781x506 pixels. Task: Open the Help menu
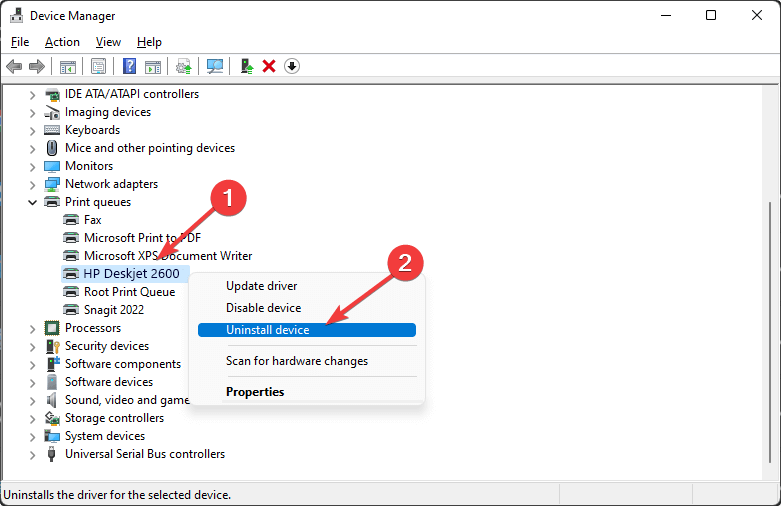point(149,42)
